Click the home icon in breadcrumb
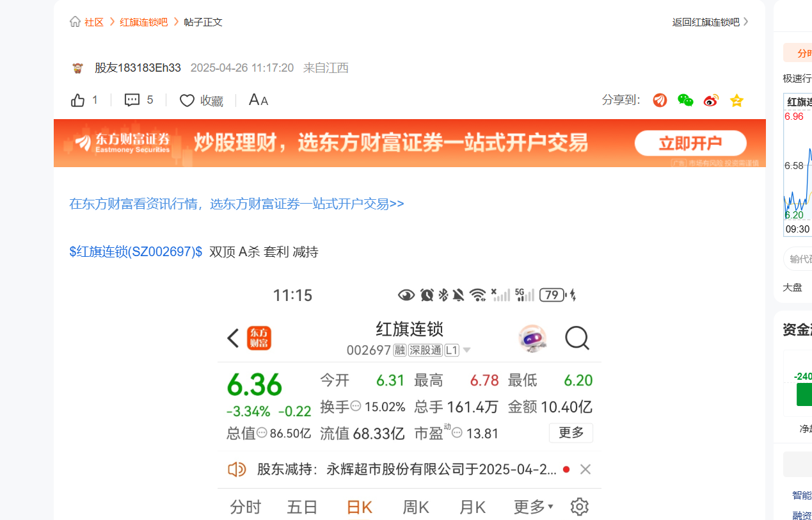The height and width of the screenshot is (520, 812). 75,22
